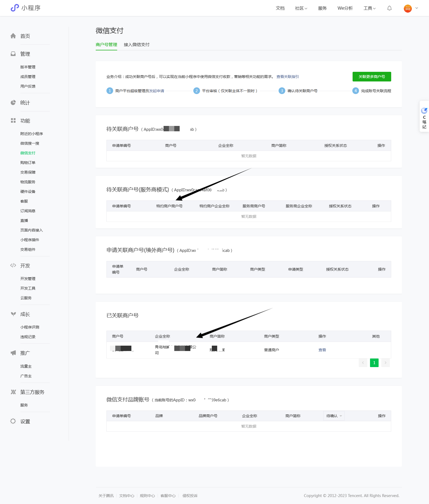Open 客服 in the sidebar
The image size is (429, 504).
tap(24, 201)
